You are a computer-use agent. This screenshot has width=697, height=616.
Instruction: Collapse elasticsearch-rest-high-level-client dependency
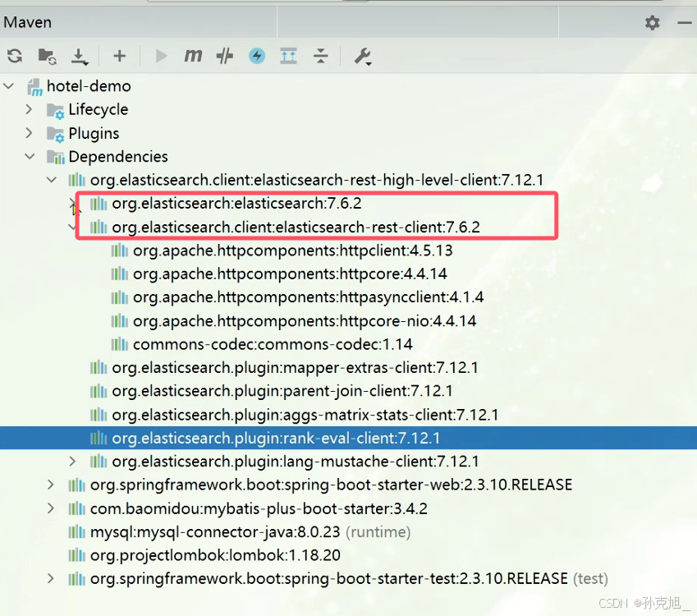click(52, 180)
